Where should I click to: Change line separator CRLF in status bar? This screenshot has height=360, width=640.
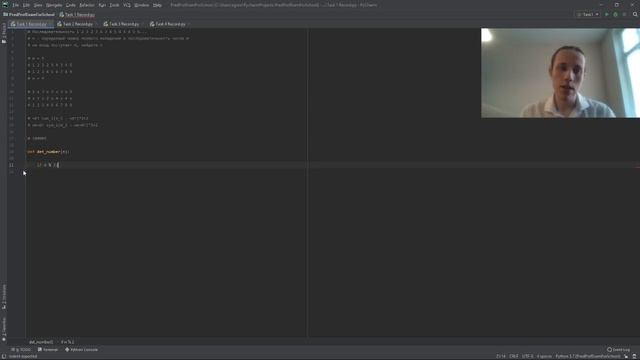pyautogui.click(x=513, y=357)
